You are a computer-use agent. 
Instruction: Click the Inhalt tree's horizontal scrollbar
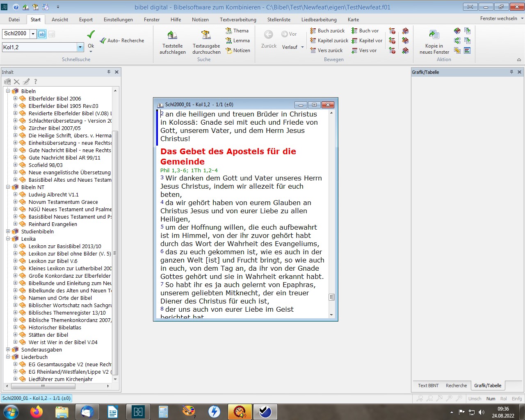point(43,386)
